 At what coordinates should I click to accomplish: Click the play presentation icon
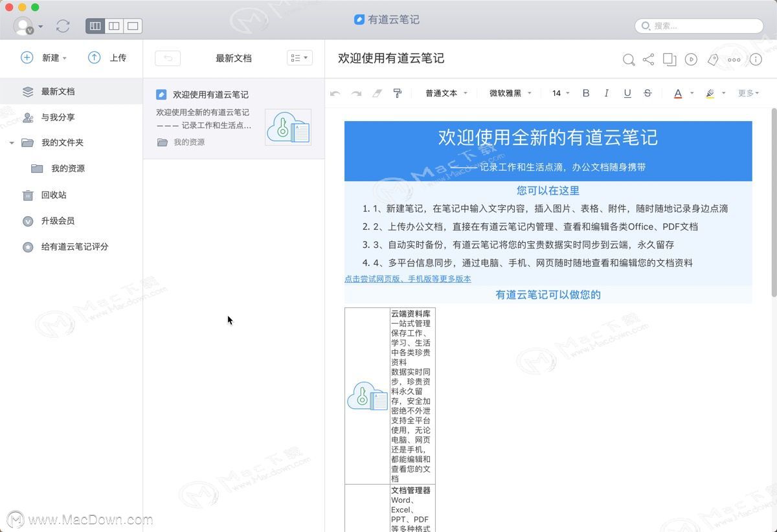click(692, 60)
